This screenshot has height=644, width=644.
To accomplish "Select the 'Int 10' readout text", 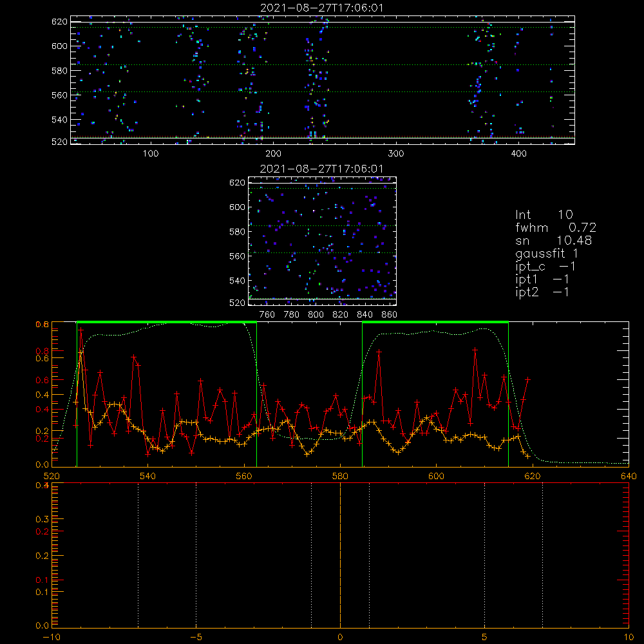I will [544, 214].
